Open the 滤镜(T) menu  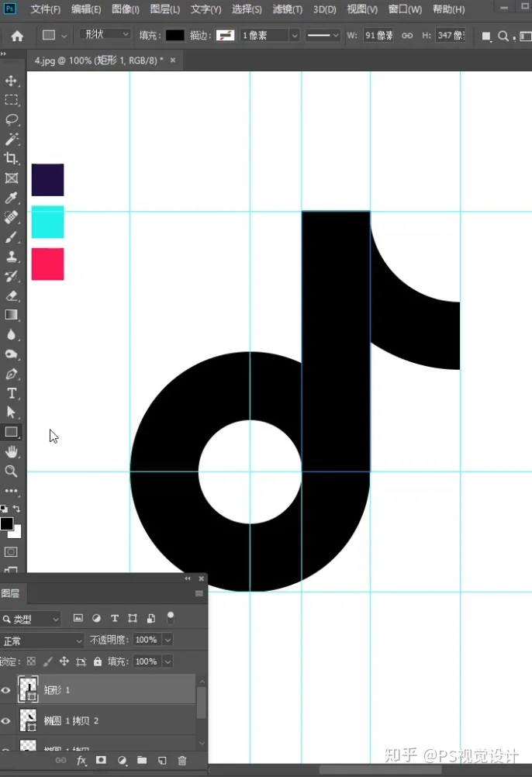[x=287, y=9]
